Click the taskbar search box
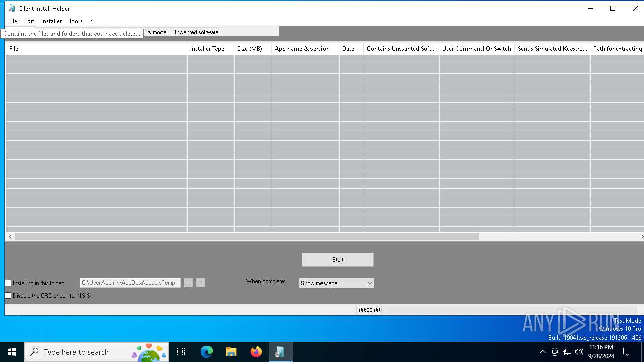644x362 pixels. tap(97, 352)
